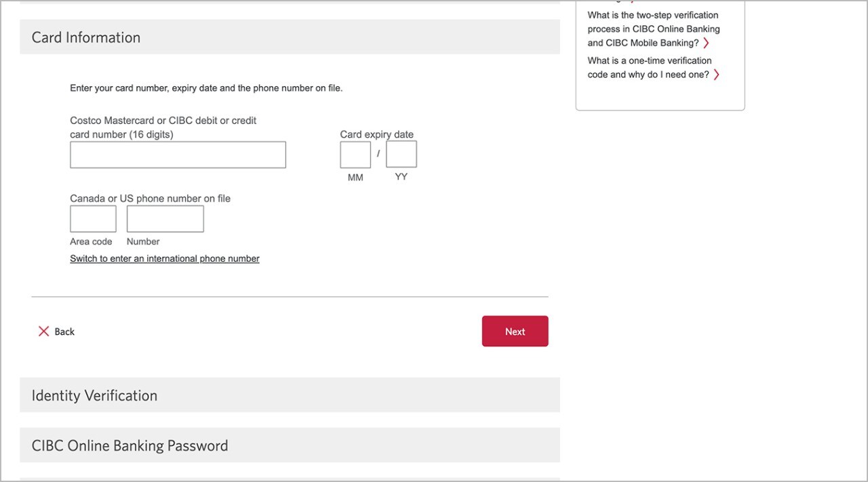
Task: Click the Next button
Action: click(515, 332)
